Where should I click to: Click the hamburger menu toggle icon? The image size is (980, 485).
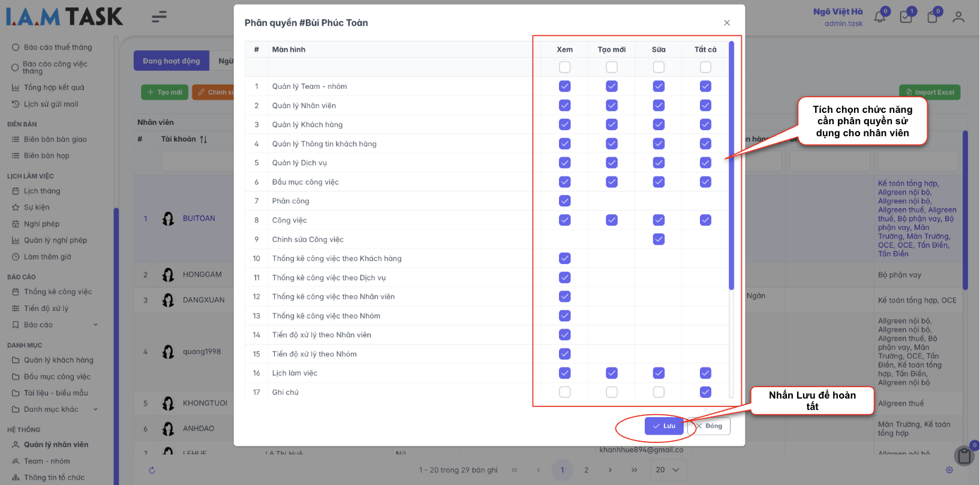(x=159, y=17)
